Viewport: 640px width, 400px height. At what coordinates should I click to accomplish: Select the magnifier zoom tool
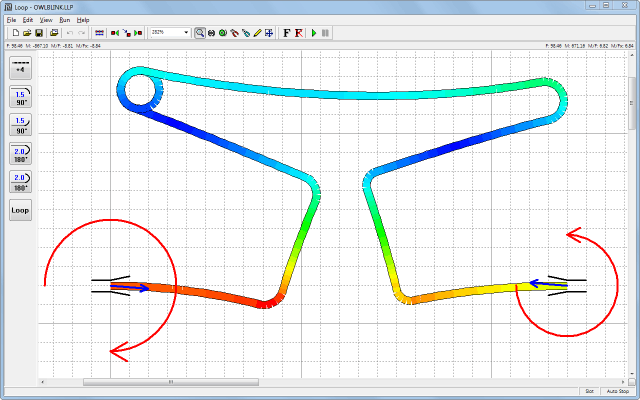(200, 33)
